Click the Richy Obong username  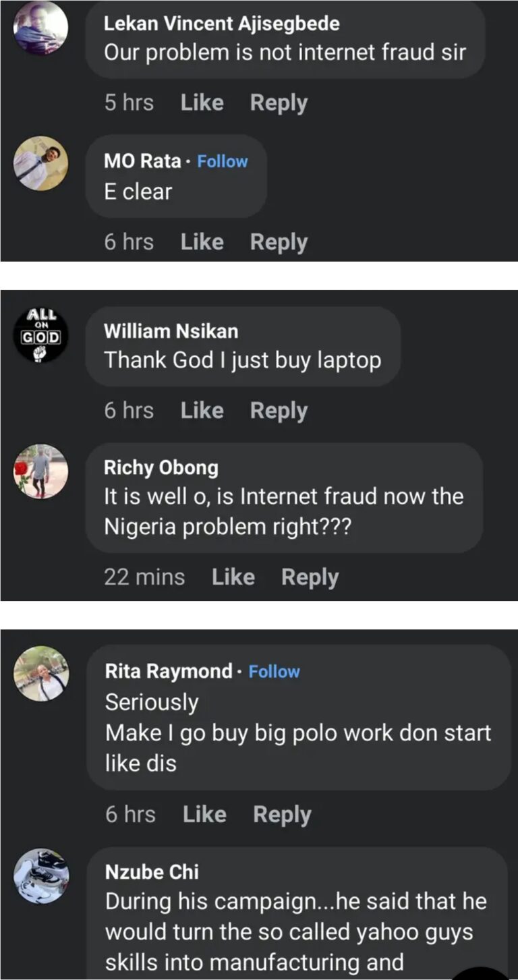coord(161,467)
